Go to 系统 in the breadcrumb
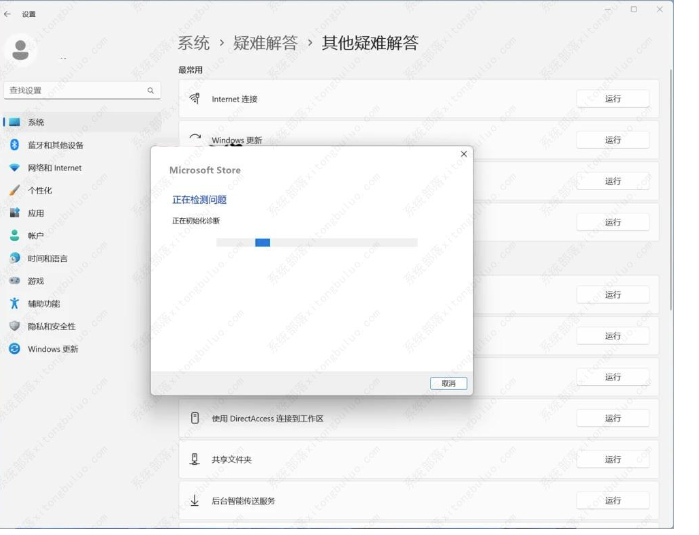This screenshot has height=535, width=699. pos(193,43)
